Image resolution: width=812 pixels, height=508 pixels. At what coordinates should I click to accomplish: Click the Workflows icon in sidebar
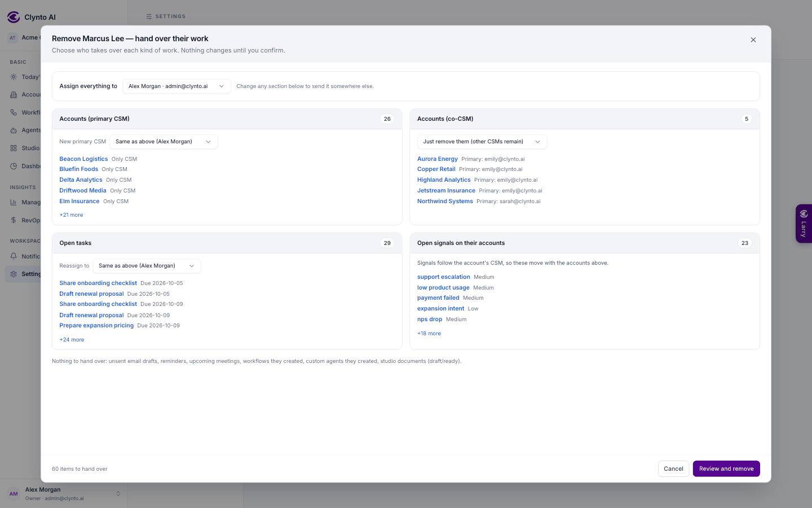tap(14, 112)
